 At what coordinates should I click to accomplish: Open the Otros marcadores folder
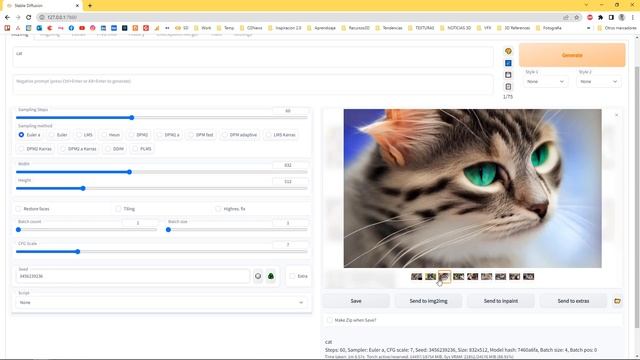[x=616, y=28]
